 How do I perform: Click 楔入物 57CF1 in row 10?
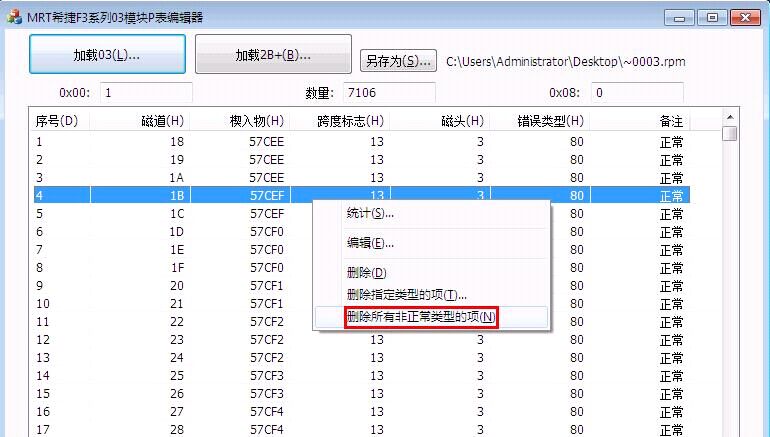[267, 303]
